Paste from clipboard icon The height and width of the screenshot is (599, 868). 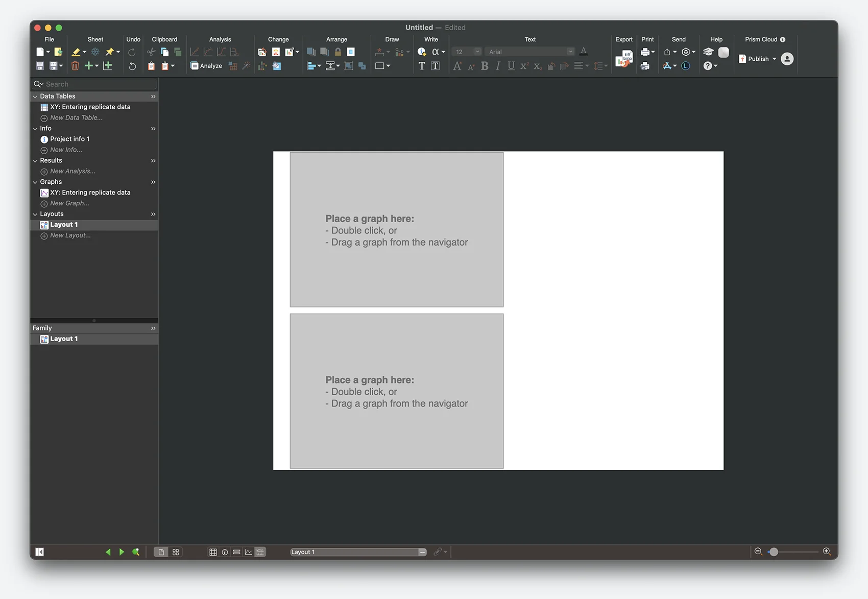tap(151, 66)
